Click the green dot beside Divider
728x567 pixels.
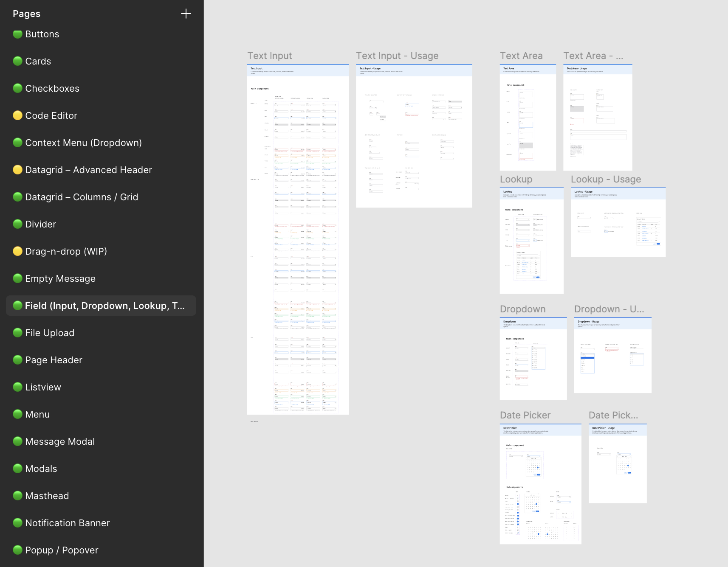(x=17, y=224)
